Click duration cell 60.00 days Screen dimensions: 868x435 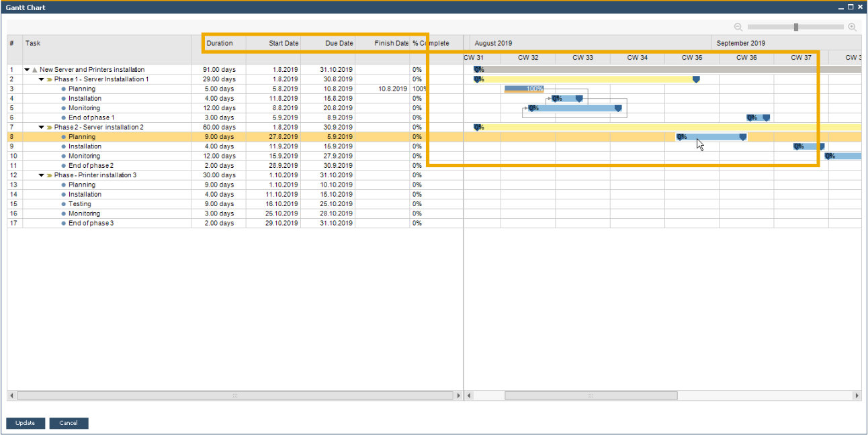[x=219, y=128]
